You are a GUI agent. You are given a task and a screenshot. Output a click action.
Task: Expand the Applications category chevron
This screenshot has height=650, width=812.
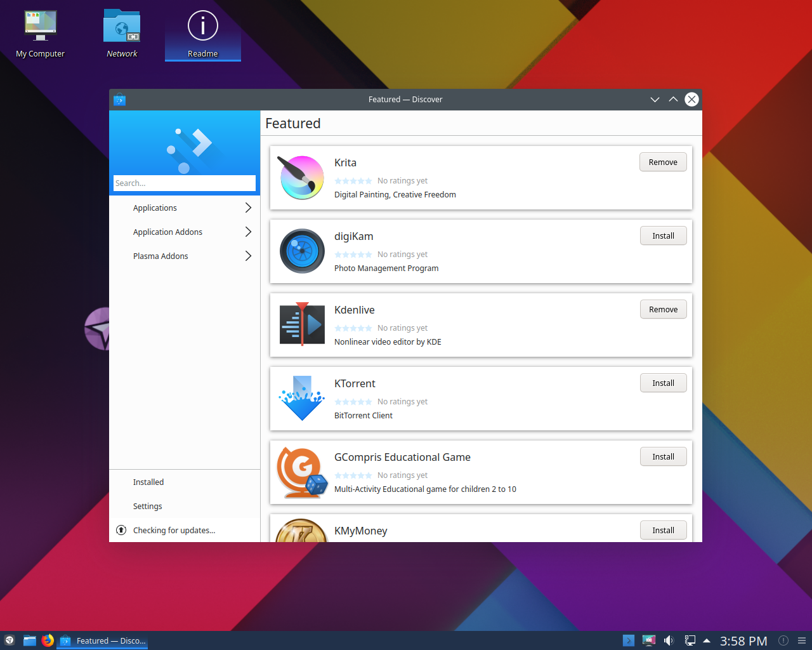(248, 208)
